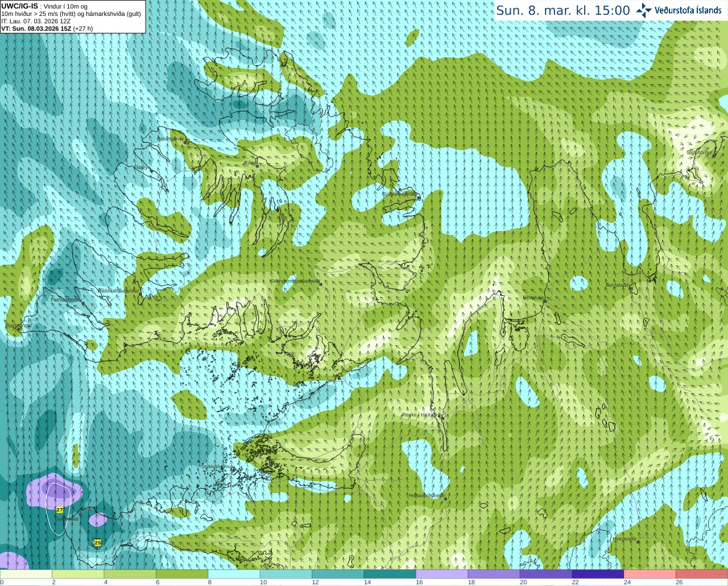The image size is (728, 586).
Task: Click the 20–22 m/s violet legend swatch
Action: point(546,574)
